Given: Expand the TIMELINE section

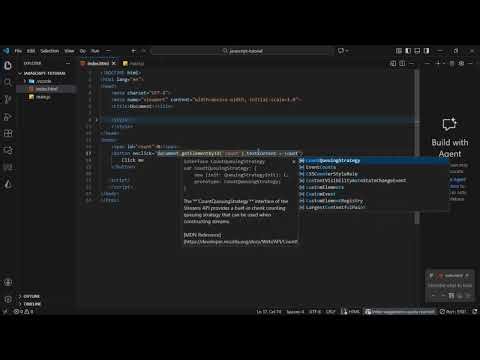Looking at the screenshot, I should pos(32,304).
